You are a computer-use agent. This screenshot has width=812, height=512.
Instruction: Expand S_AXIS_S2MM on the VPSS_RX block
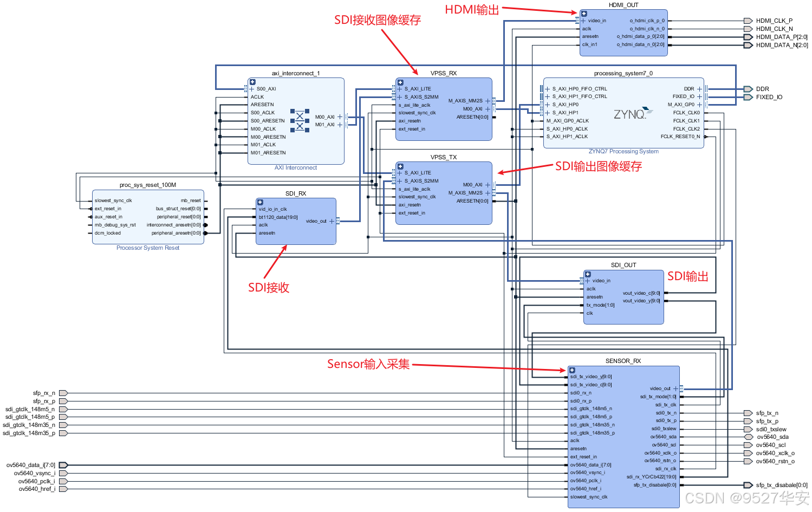click(x=400, y=97)
